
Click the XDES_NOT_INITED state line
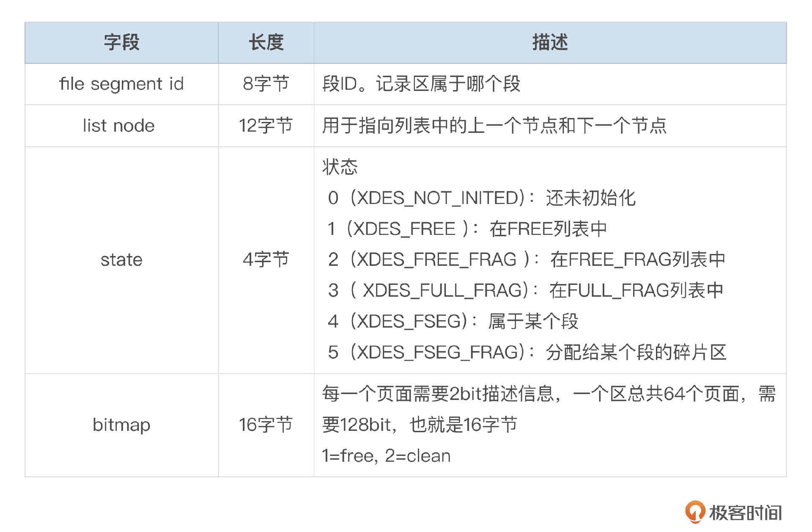(481, 198)
